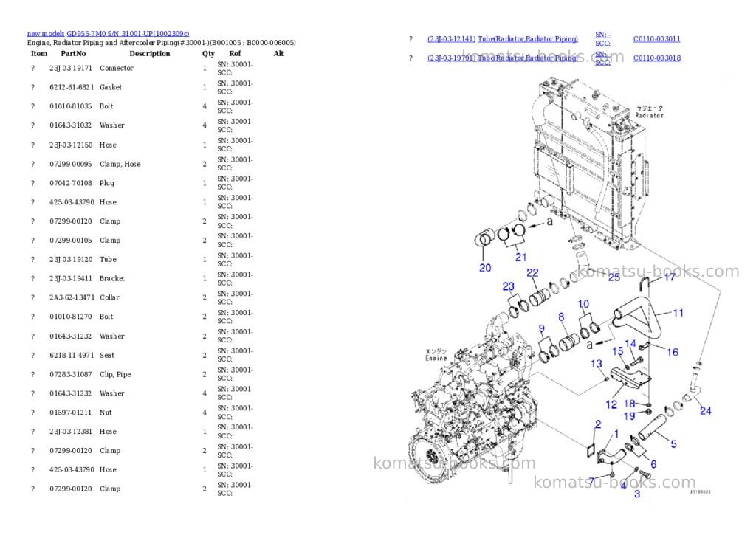The width and height of the screenshot is (756, 535).
Task: Click callout number 20 in the diagram
Action: [485, 268]
